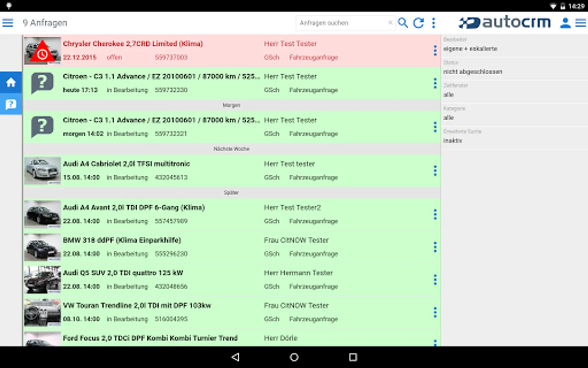Open options for Audi A4 Avant row

435,214
